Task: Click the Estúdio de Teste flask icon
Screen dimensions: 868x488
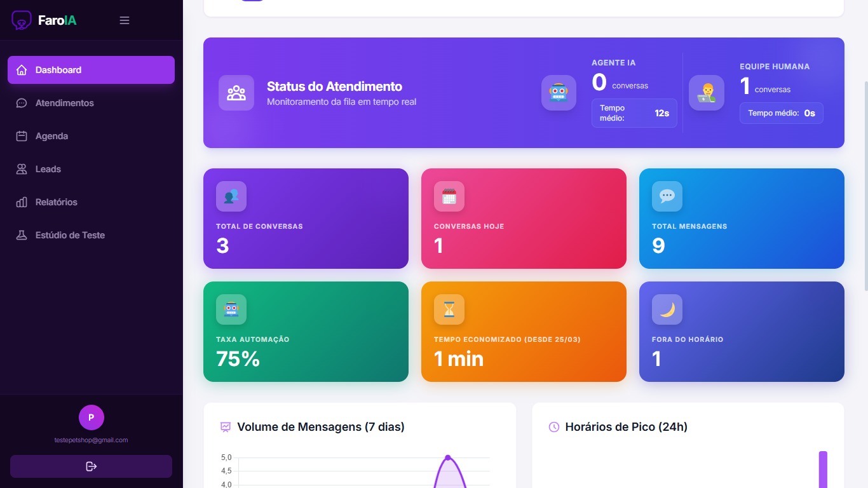Action: (22, 235)
